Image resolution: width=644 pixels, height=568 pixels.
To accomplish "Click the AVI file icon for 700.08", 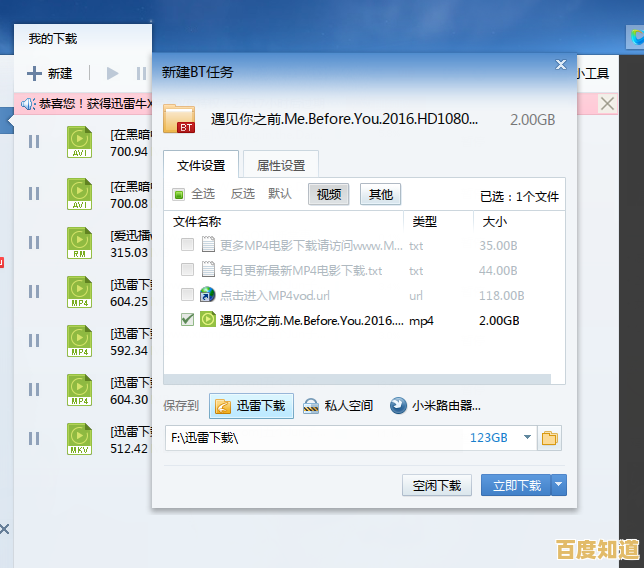I will click(79, 194).
